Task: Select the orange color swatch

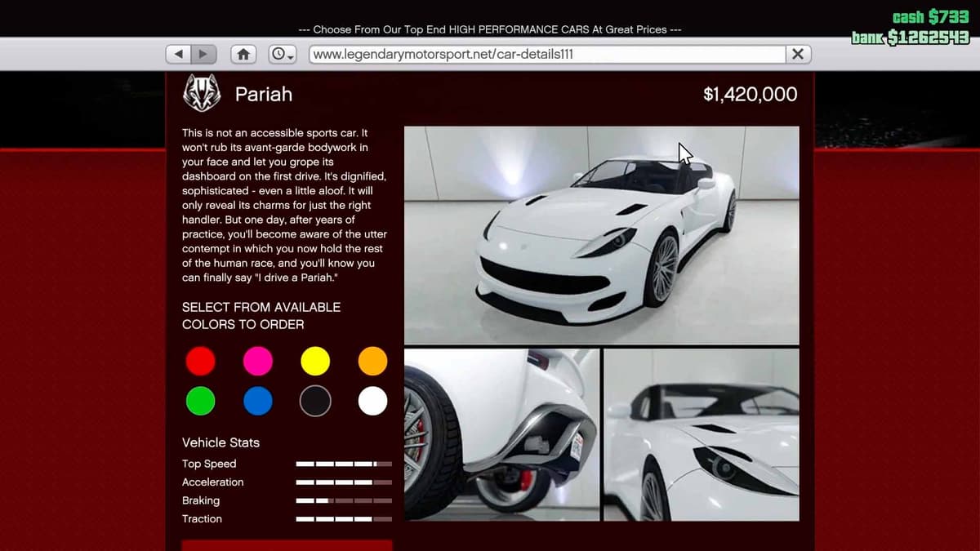Action: (x=372, y=361)
